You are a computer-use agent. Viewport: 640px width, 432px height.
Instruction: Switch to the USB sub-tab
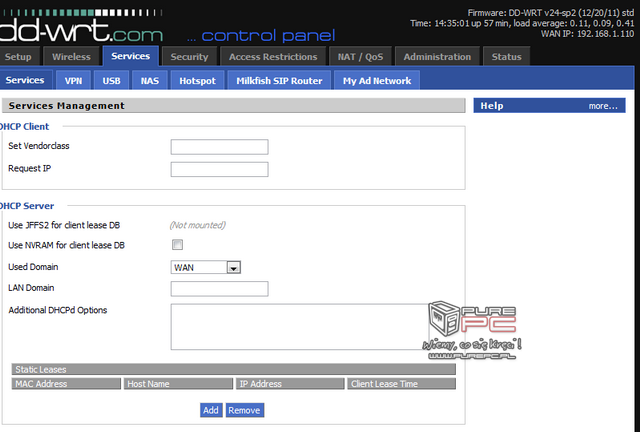click(x=111, y=81)
